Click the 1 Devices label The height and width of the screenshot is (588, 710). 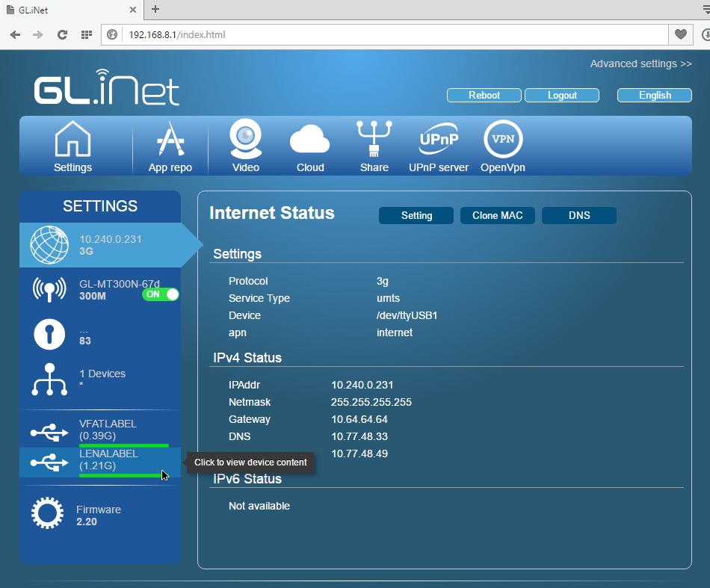(102, 374)
